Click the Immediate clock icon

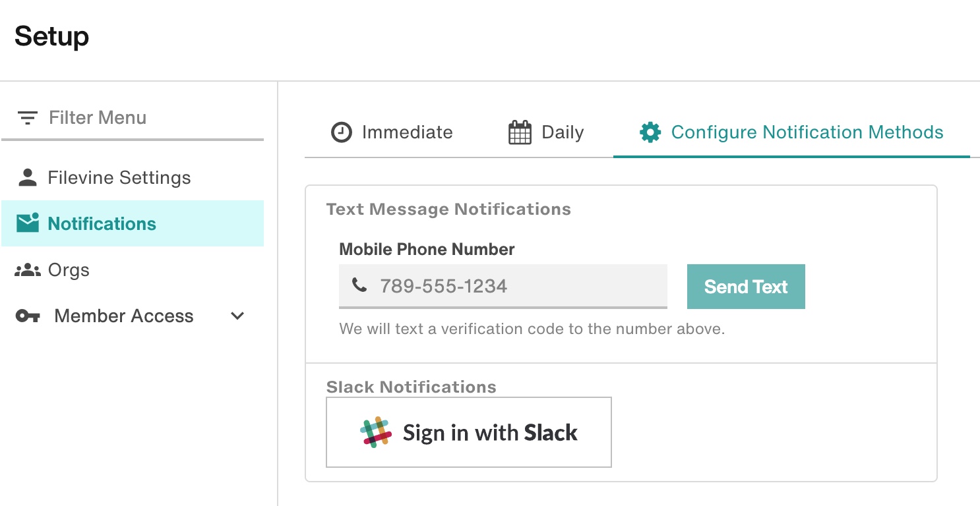pyautogui.click(x=341, y=132)
